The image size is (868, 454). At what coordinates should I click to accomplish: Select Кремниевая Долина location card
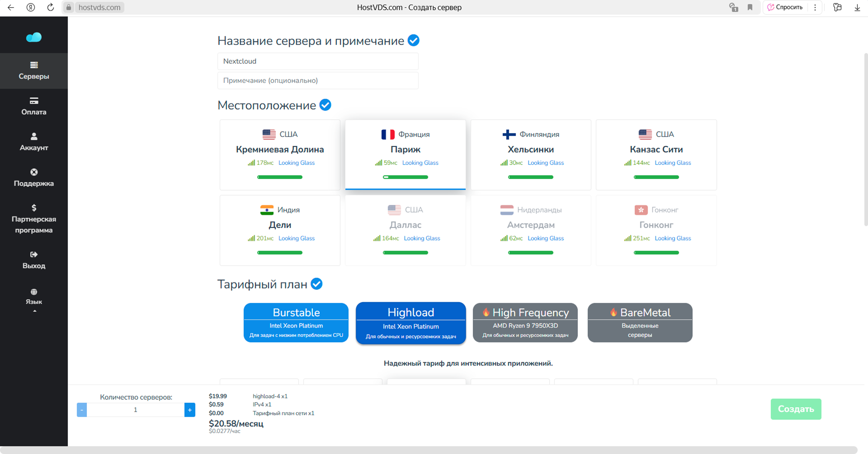[x=280, y=155]
